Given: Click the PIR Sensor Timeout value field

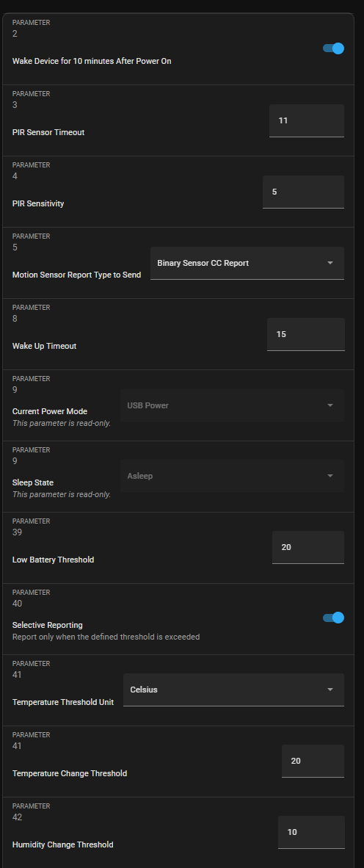Looking at the screenshot, I should (307, 120).
